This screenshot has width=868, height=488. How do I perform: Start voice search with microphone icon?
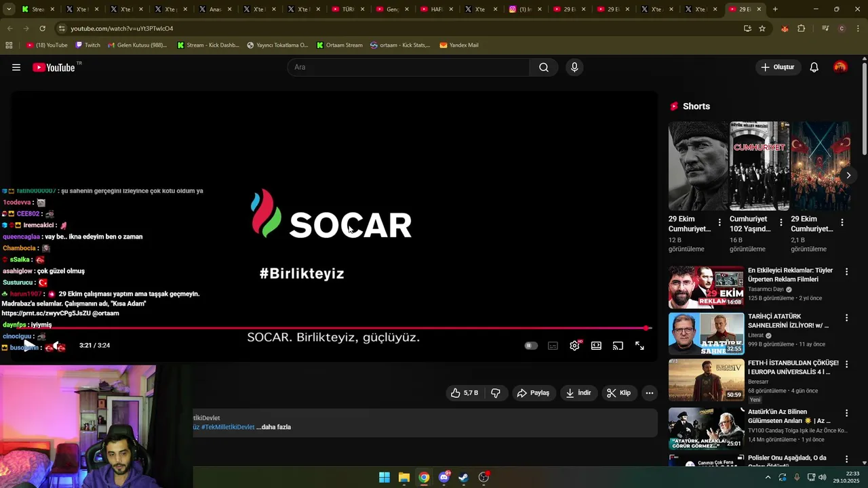[x=574, y=67]
